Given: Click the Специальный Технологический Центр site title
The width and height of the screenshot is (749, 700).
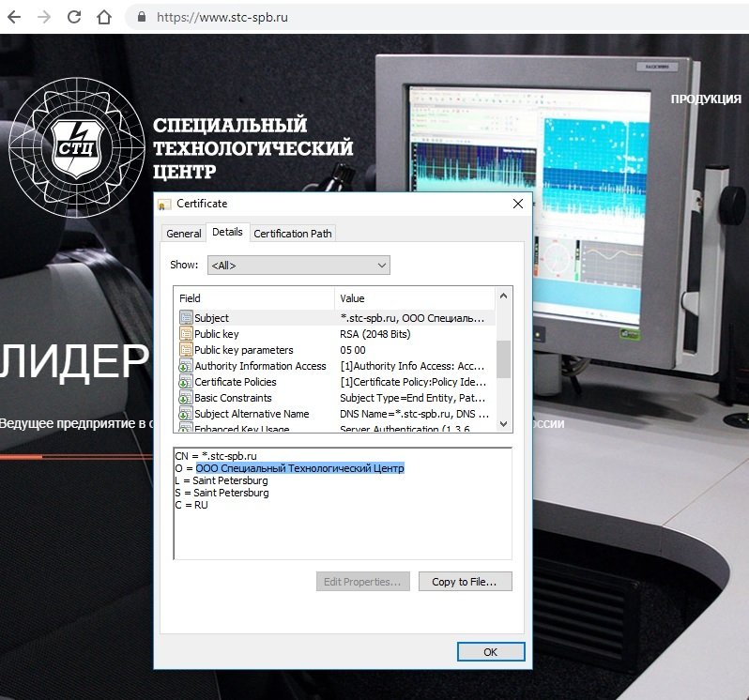Looking at the screenshot, I should [x=252, y=147].
